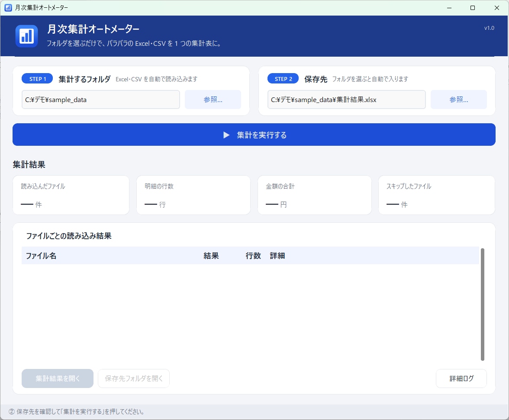Click the results table vertical scrollbar

coord(482,304)
